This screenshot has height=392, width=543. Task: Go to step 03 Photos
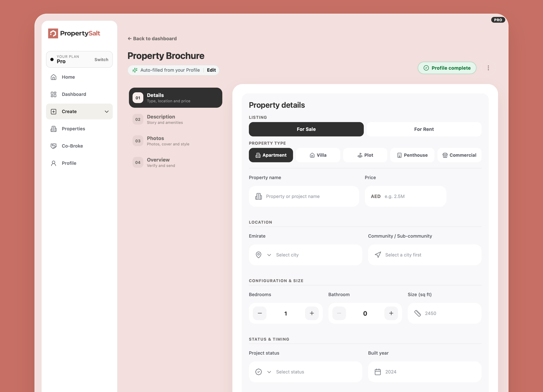pos(176,141)
